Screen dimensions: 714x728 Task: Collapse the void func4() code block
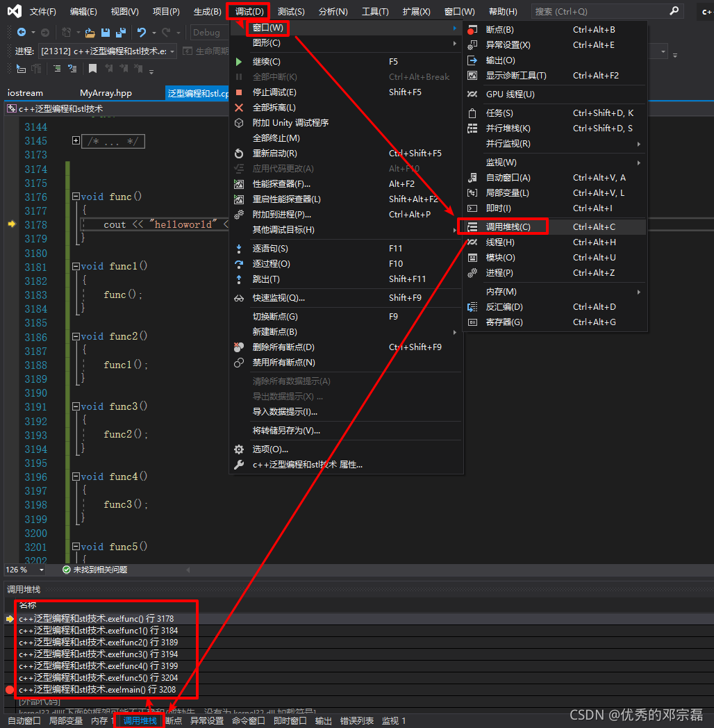pos(76,477)
